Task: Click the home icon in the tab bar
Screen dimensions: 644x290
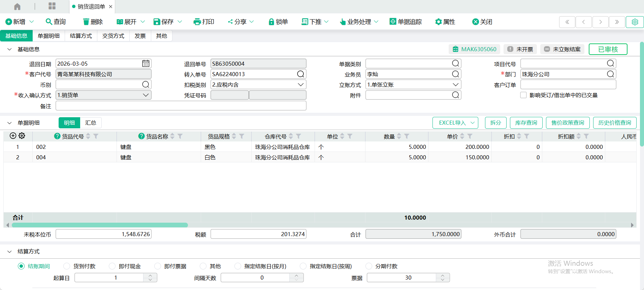Action: (17, 6)
